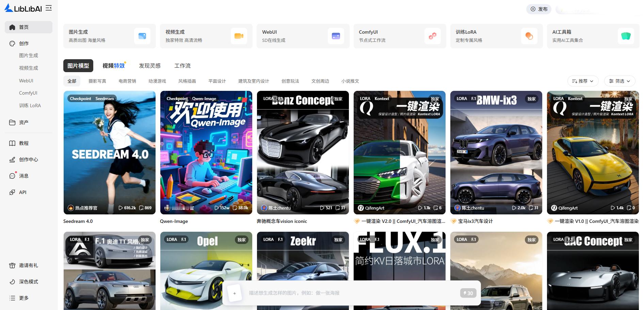Click 陈土chentu avatar on 奔驰概念车 card

click(x=264, y=208)
